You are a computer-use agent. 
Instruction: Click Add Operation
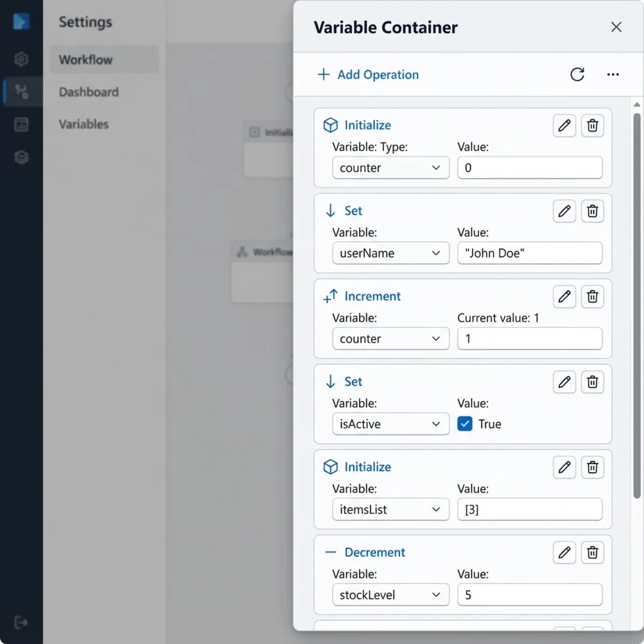coord(368,75)
